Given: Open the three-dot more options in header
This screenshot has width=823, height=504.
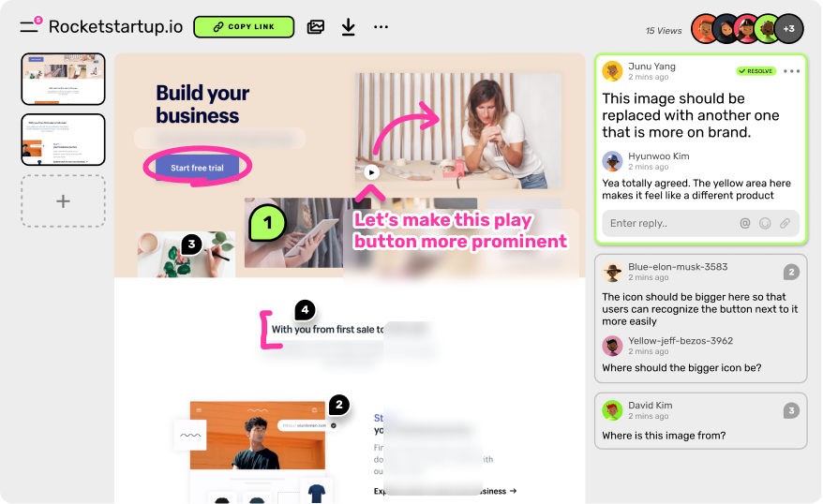Looking at the screenshot, I should (382, 27).
